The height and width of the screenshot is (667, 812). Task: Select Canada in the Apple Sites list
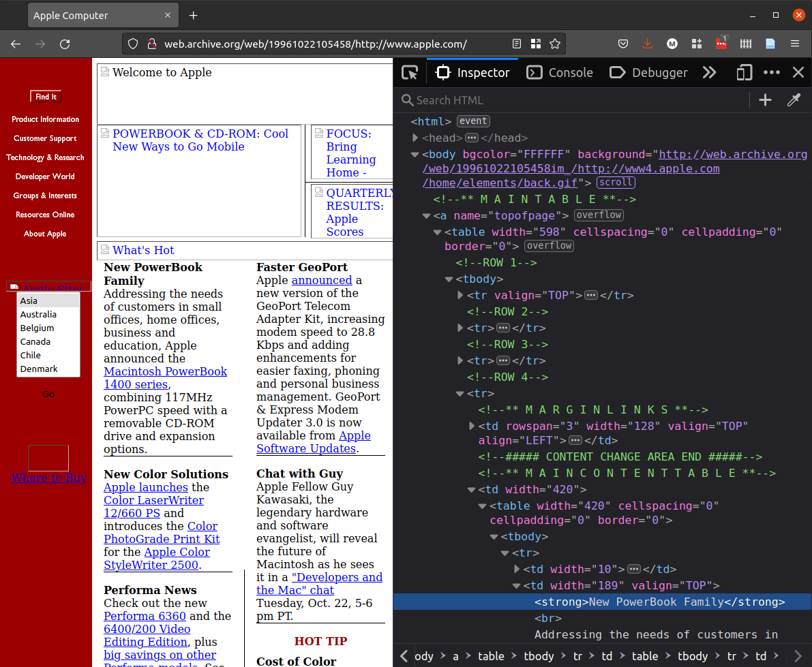pyautogui.click(x=48, y=341)
